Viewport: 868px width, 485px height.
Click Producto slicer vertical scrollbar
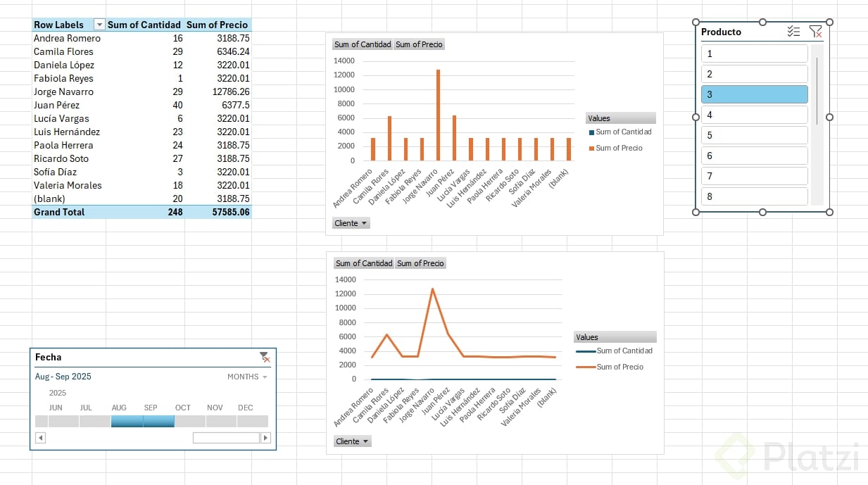(817, 90)
